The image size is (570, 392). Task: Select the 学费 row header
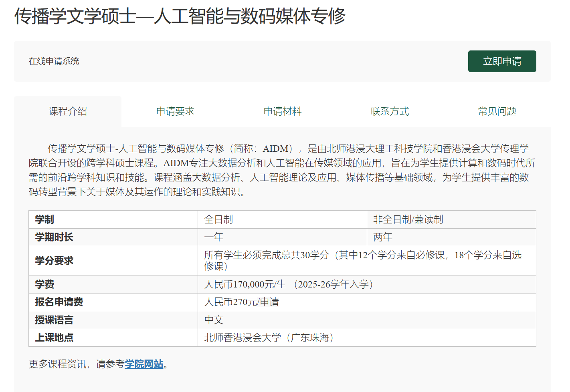pos(113,284)
